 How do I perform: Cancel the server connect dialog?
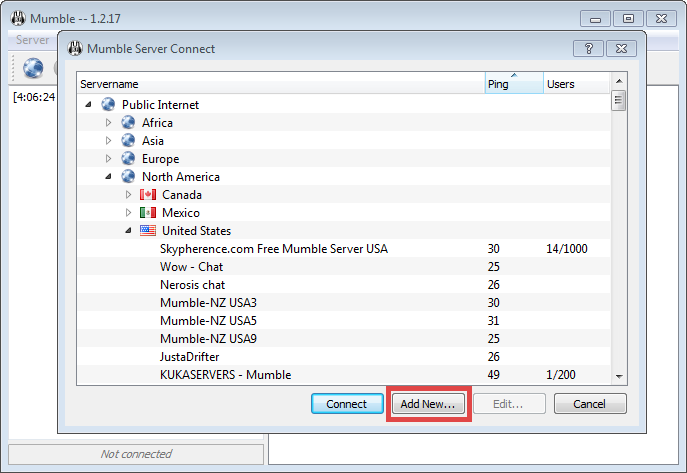click(590, 404)
